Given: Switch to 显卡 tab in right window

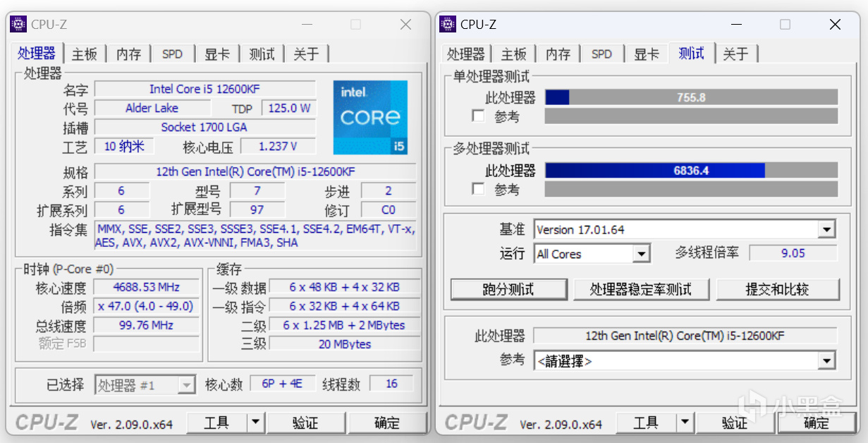Looking at the screenshot, I should tap(647, 54).
